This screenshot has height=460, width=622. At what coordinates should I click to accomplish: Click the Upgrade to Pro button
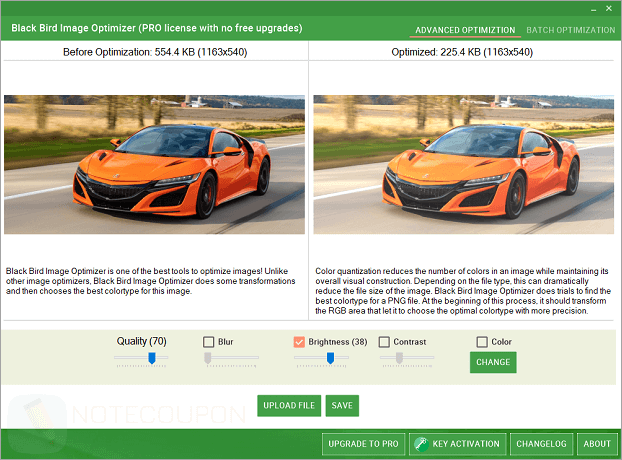coord(363,444)
